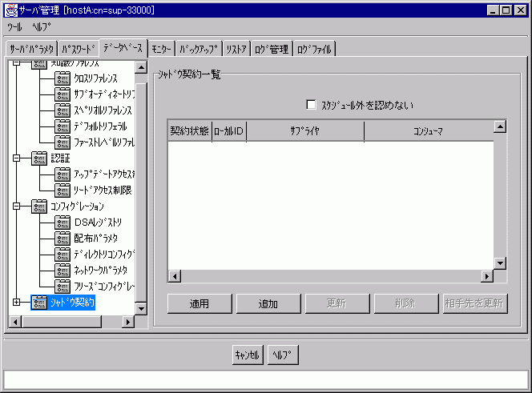Click the status text field at bottom
Viewport: 532px width, 393px height.
[266, 380]
